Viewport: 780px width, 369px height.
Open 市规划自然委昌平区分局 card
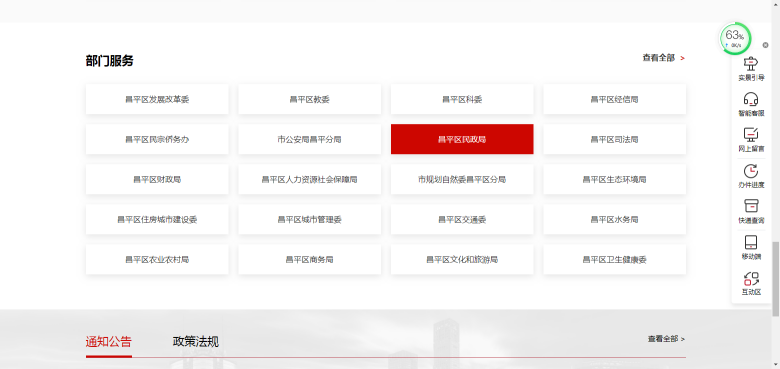coord(462,179)
